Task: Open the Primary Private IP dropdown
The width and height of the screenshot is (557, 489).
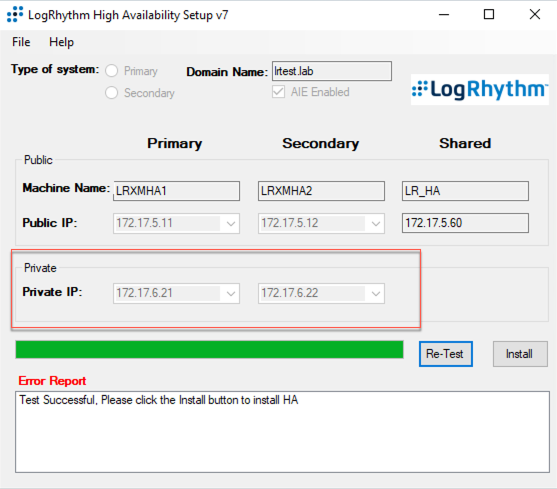Action: click(x=231, y=293)
